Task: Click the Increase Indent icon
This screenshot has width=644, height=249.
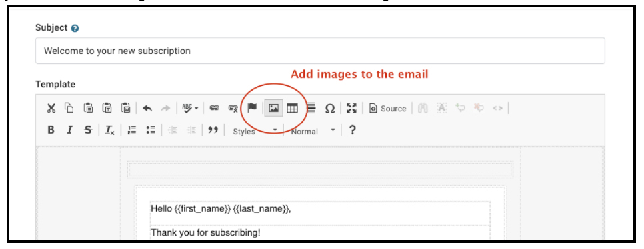Action: (x=191, y=130)
